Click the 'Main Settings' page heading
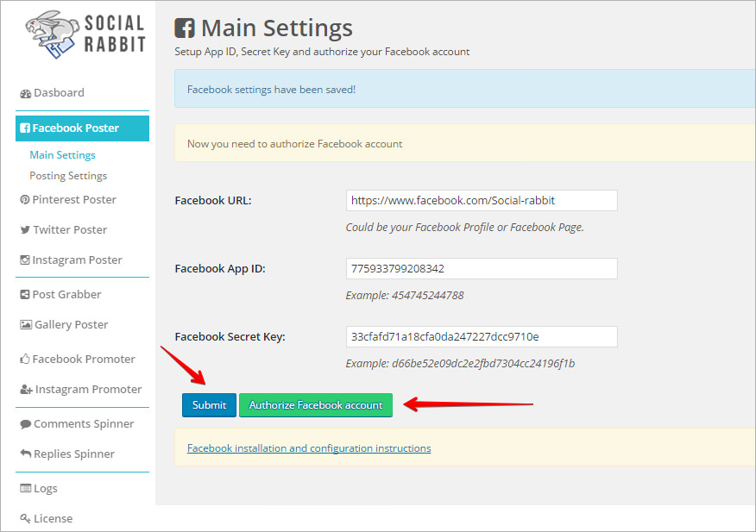Screen dimensions: 756x532 pyautogui.click(x=277, y=28)
